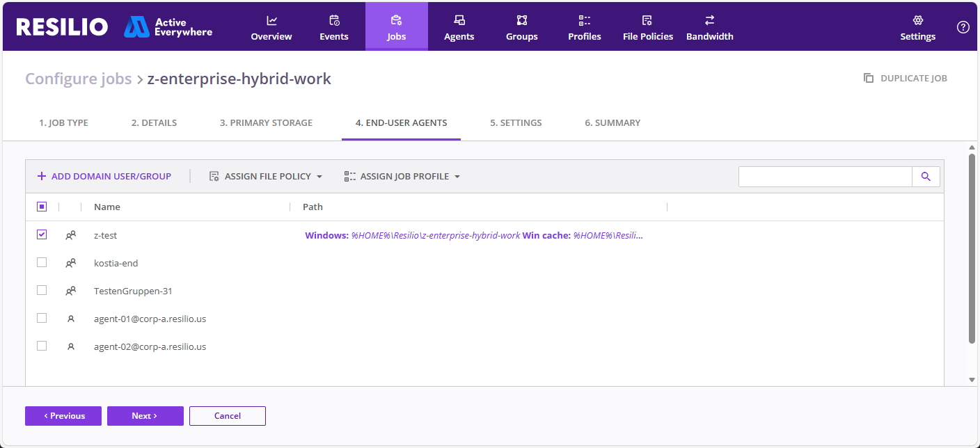This screenshot has width=980, height=448.
Task: Click the Assign File Policy icon
Action: [214, 176]
